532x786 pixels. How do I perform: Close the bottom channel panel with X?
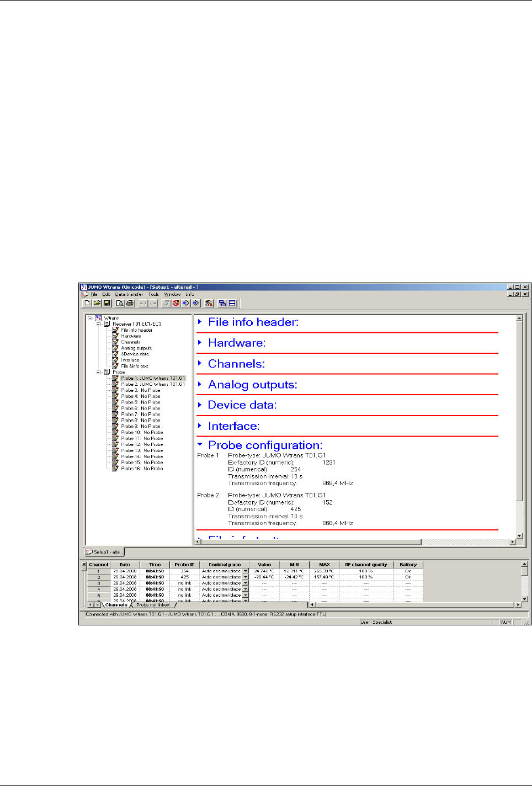tap(84, 564)
